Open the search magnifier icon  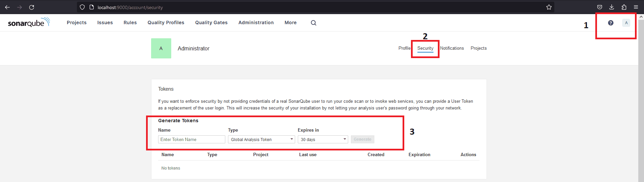click(x=313, y=23)
